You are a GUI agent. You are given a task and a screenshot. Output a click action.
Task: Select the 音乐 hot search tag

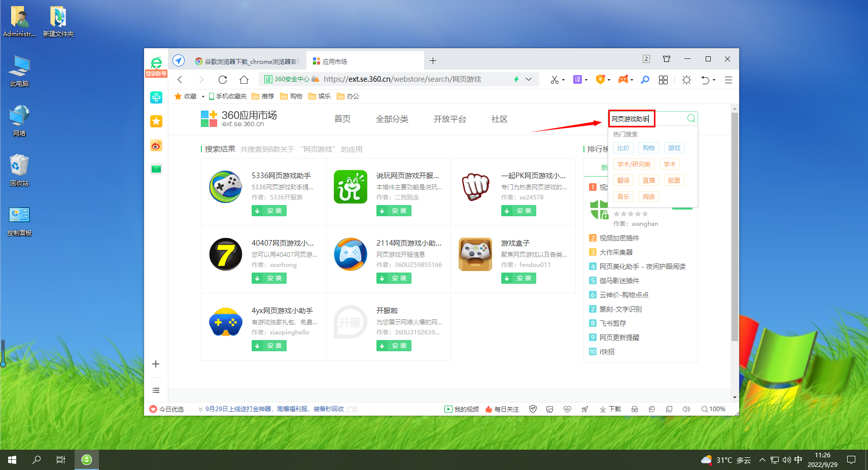pyautogui.click(x=623, y=197)
